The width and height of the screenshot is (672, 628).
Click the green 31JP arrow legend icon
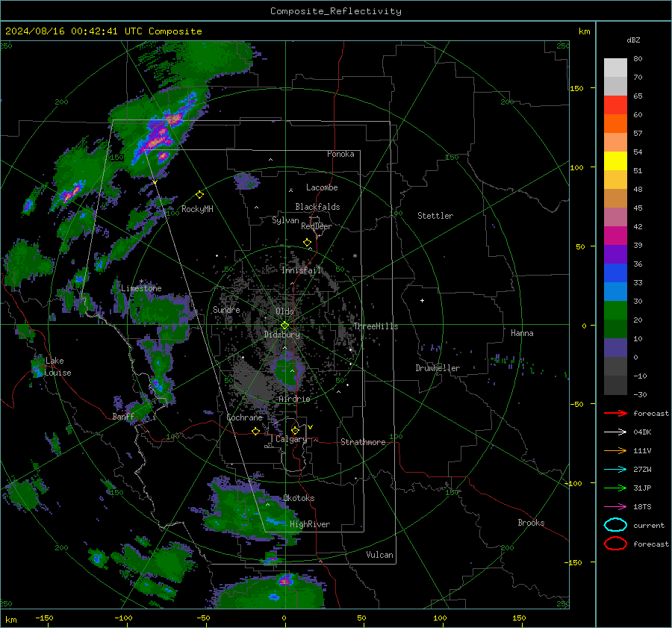(615, 488)
